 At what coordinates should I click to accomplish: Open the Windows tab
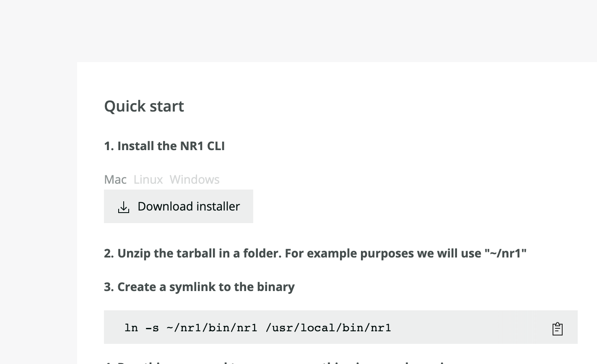[x=195, y=179]
